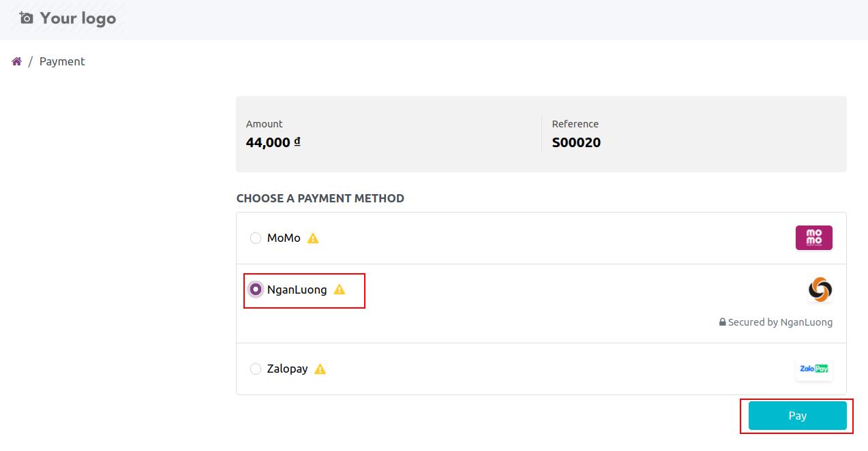Click the Payment breadcrumb text
The height and width of the screenshot is (451, 868).
(x=62, y=61)
